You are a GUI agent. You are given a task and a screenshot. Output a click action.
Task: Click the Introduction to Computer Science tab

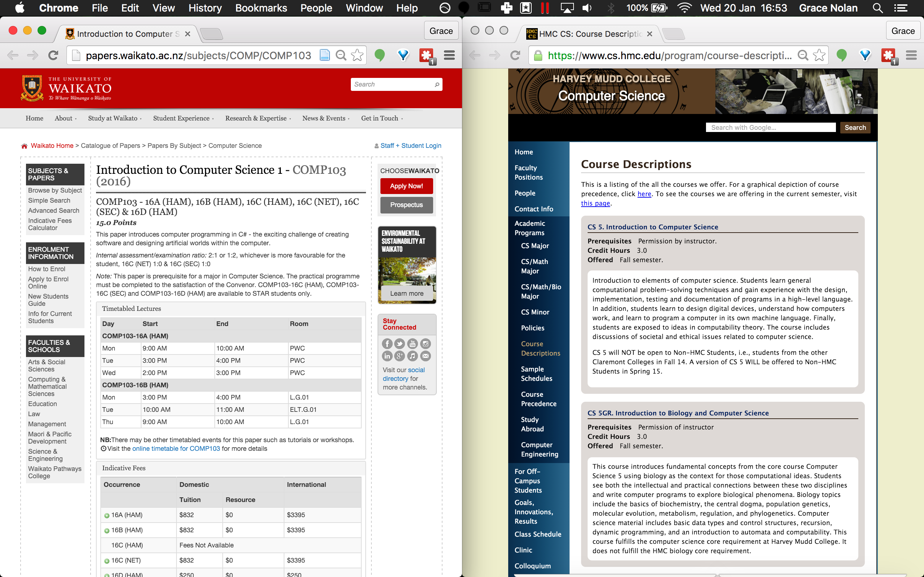pyautogui.click(x=124, y=33)
